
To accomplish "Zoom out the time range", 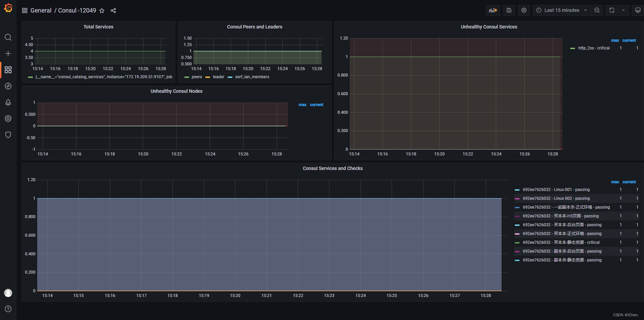I will point(597,10).
